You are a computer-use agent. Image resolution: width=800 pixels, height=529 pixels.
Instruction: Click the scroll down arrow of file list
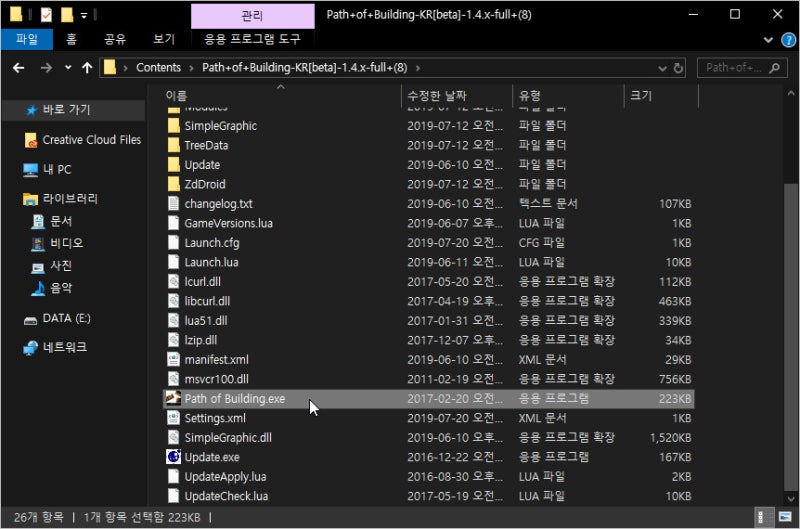tap(790, 498)
